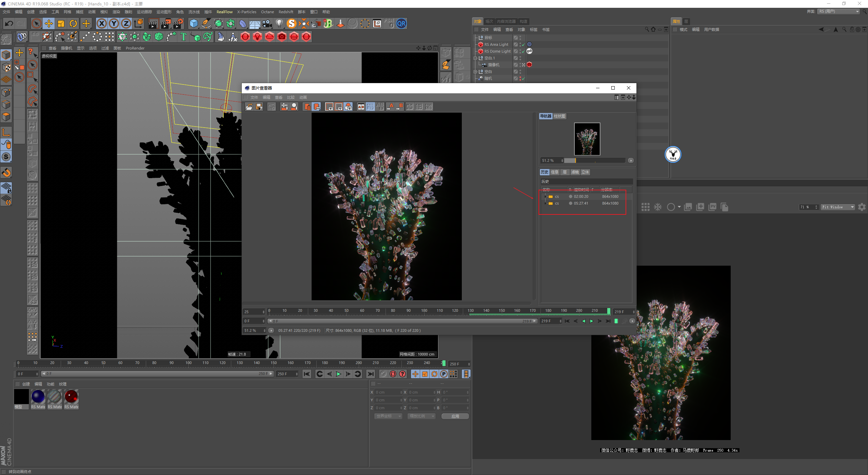Expand first cs history entry 02:00:20

[x=545, y=196]
